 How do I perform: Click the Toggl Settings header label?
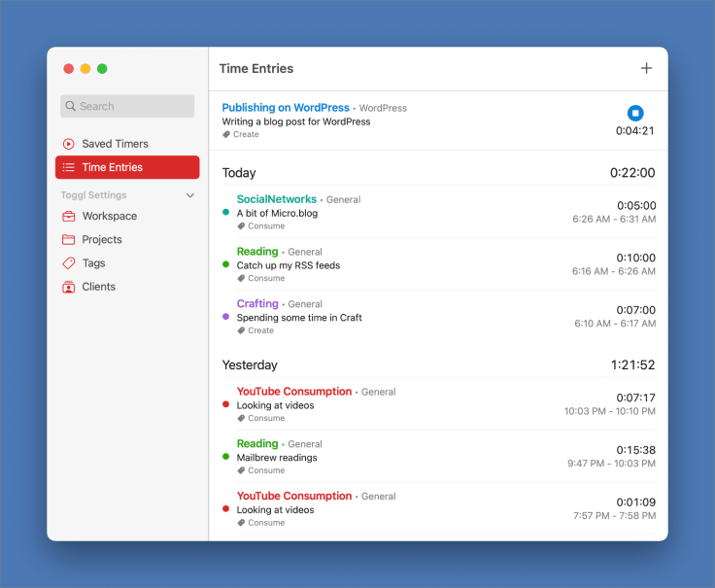tap(93, 195)
